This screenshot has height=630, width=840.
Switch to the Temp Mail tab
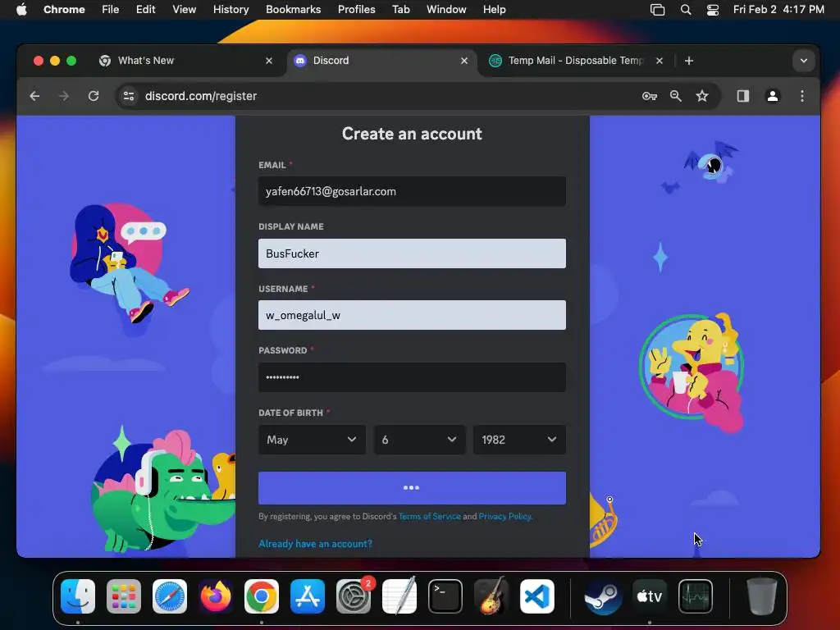[x=577, y=61]
